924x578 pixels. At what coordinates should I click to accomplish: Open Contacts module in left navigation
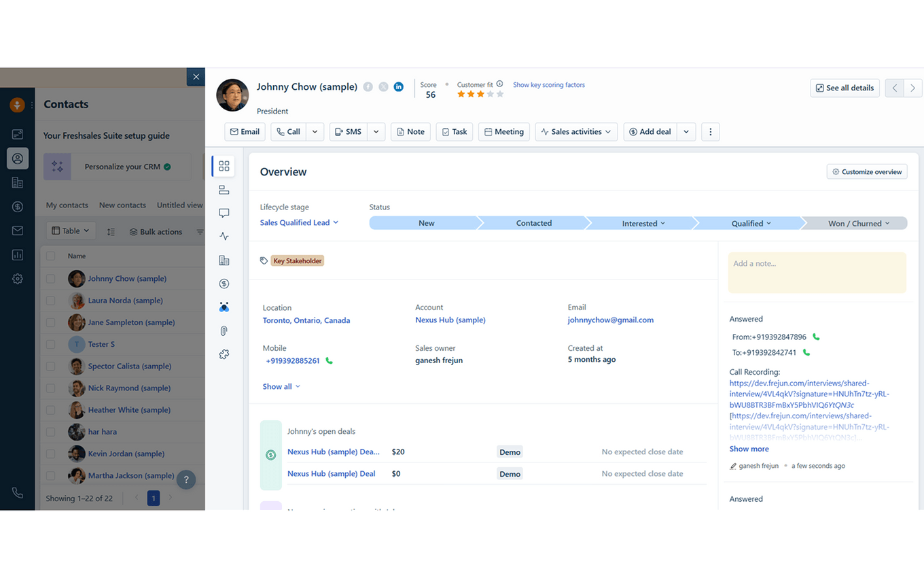18,158
